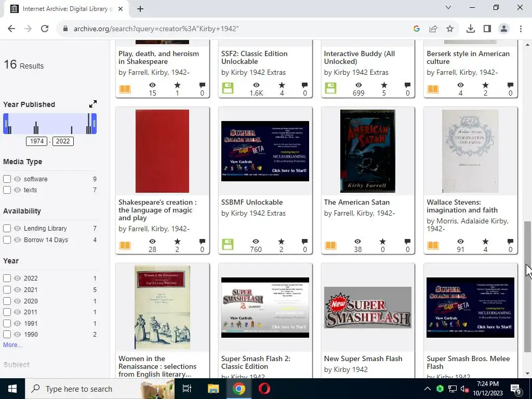
Task: Expand the Year Published histogram
Action: coord(93,104)
